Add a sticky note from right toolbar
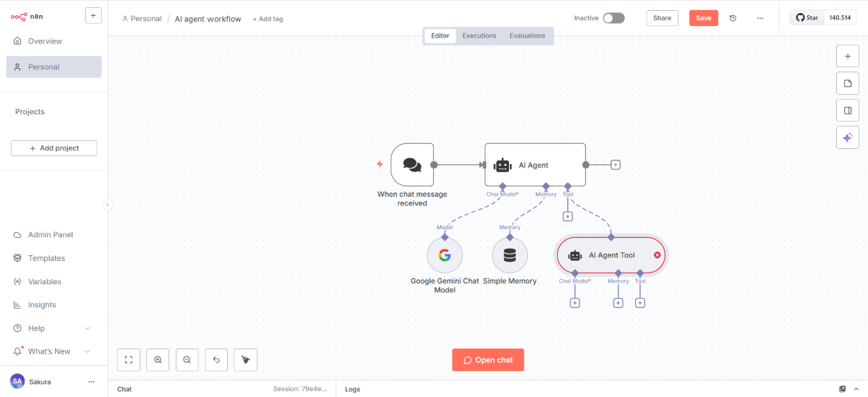Screen dimensions: 868x397 click(847, 84)
